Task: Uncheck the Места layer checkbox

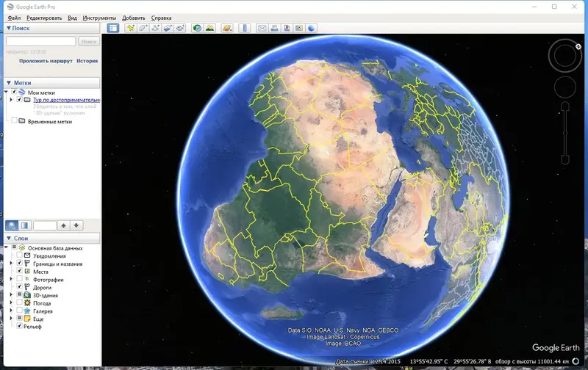Action: click(20, 271)
